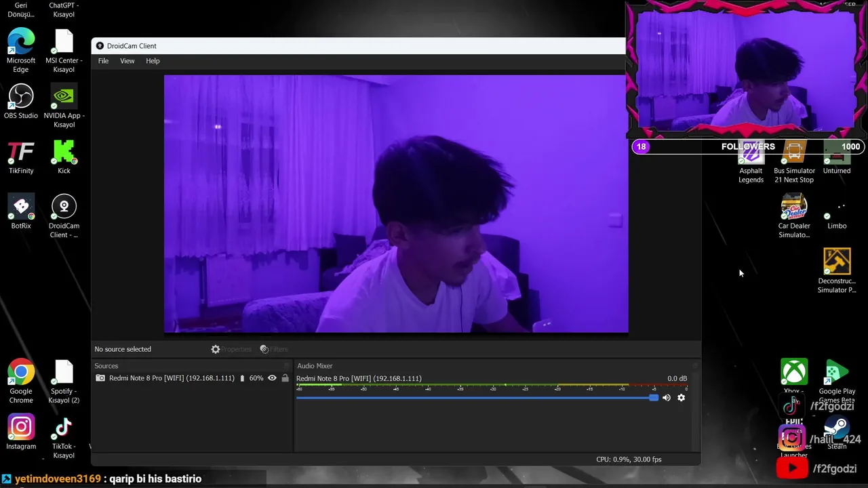868x488 pixels.
Task: Click the Redmi Note 8 Pro label in Audio Mixer
Action: pos(359,378)
